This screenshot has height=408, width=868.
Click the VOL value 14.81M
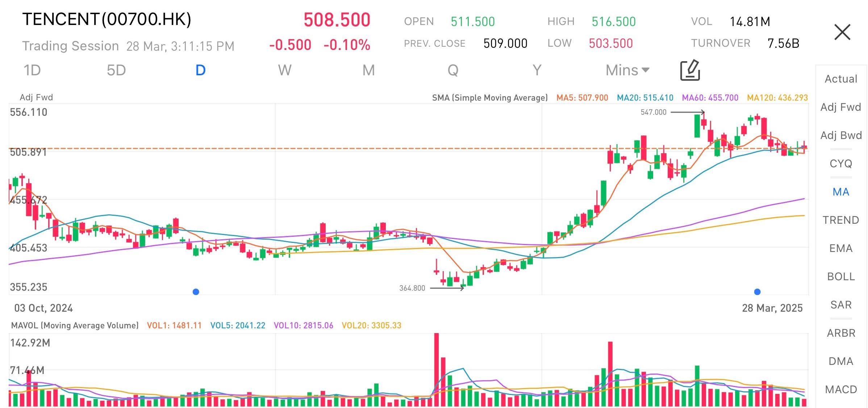pos(750,22)
